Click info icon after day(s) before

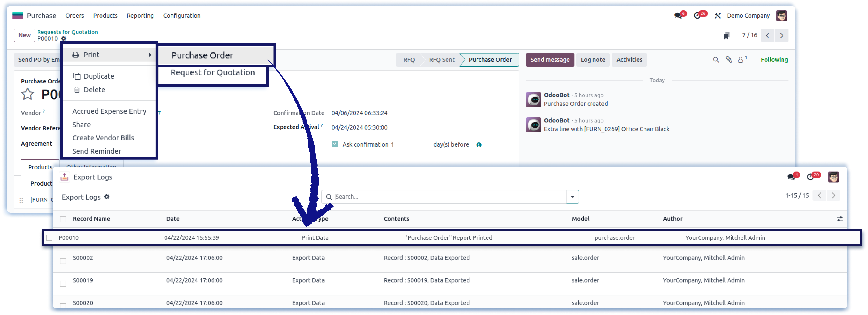(x=479, y=145)
